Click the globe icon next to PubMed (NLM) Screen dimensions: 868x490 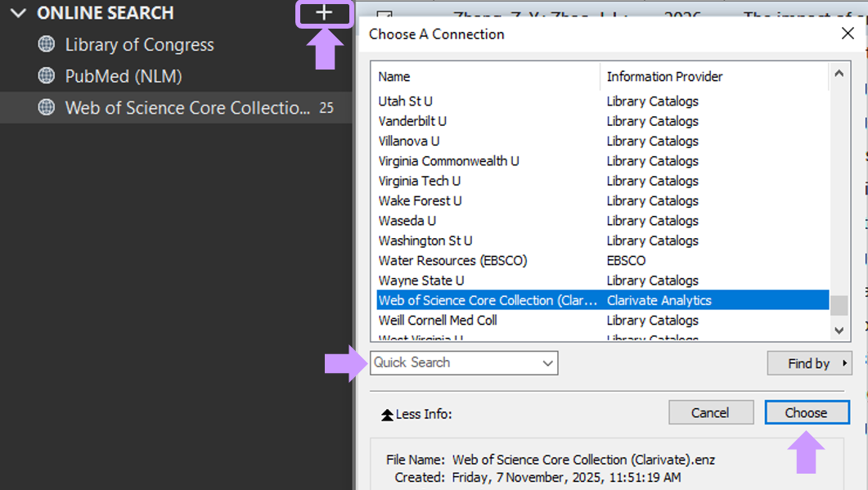[47, 75]
